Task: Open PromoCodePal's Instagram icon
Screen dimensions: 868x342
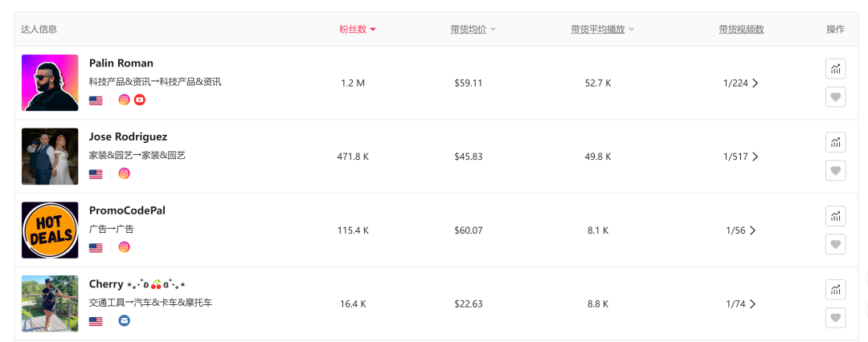Action: pyautogui.click(x=124, y=247)
